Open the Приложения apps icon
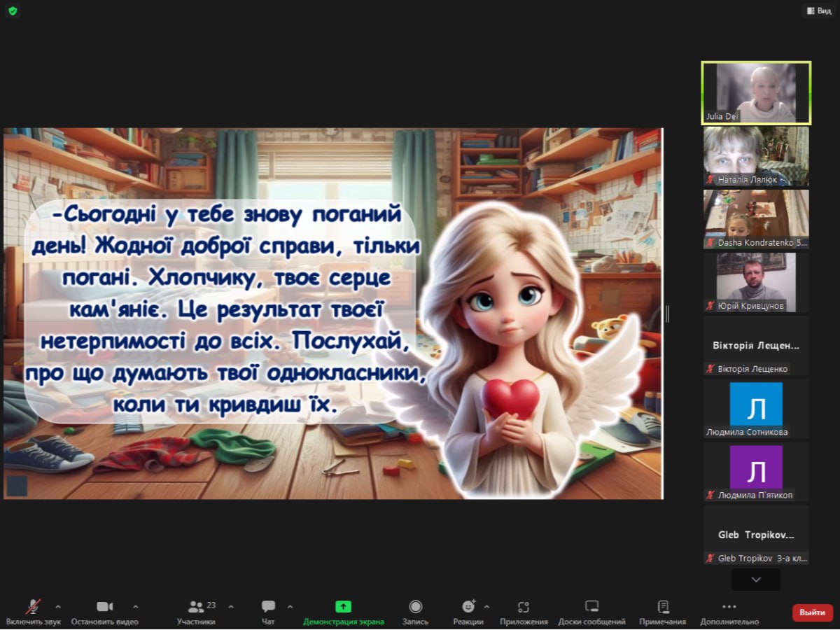 click(524, 606)
